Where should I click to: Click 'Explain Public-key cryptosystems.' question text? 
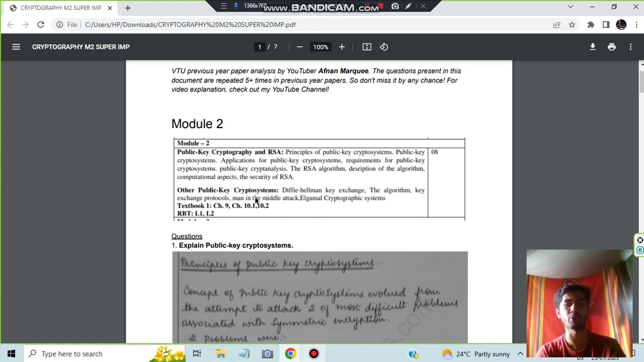(x=236, y=245)
